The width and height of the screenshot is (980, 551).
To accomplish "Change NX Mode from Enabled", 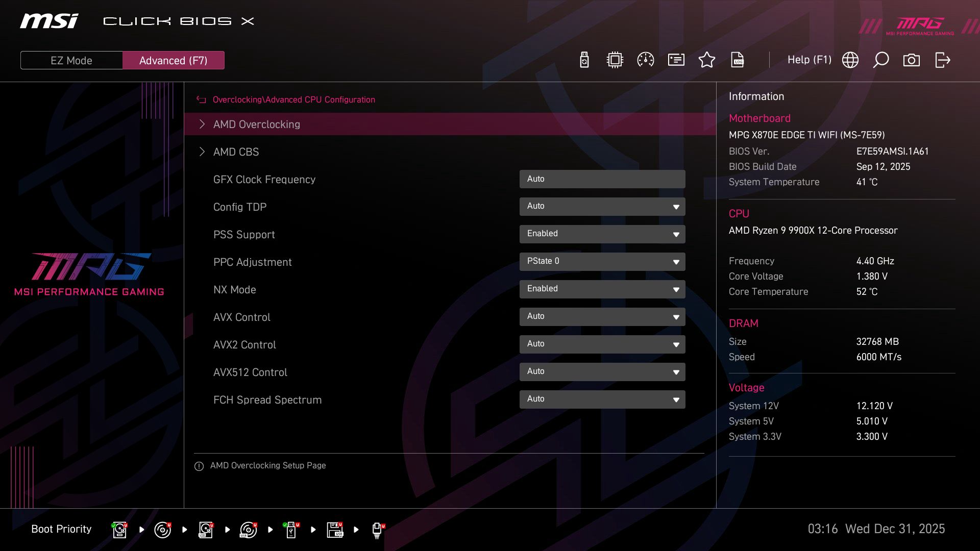I will (x=602, y=289).
